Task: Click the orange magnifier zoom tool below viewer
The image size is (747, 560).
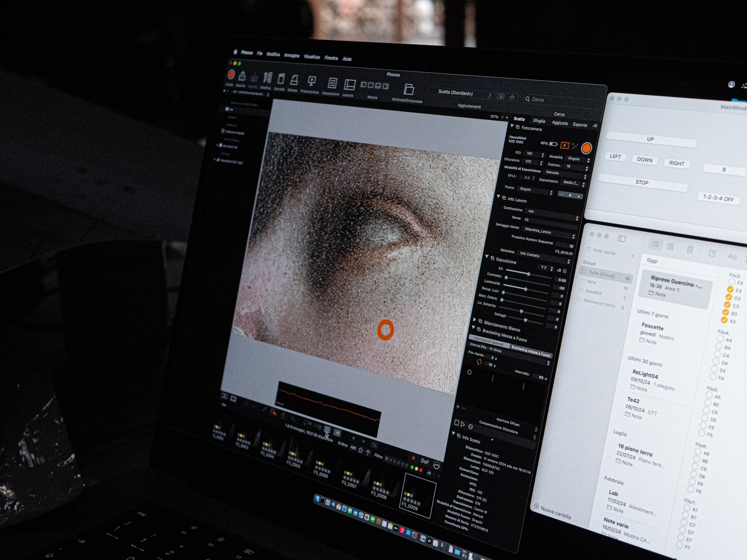Action: click(273, 412)
